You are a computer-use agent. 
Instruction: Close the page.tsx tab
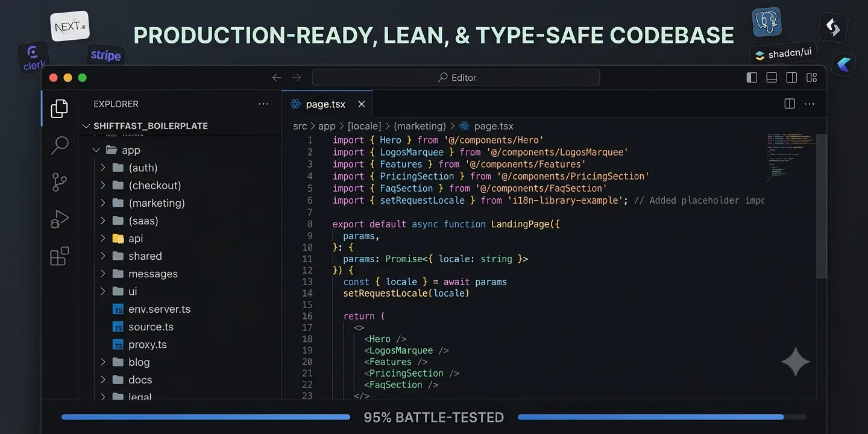click(x=362, y=104)
